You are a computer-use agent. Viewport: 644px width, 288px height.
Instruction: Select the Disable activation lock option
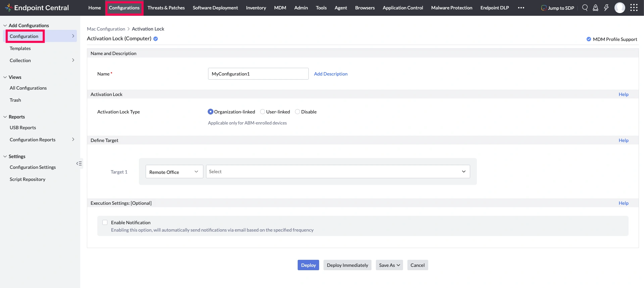(297, 112)
